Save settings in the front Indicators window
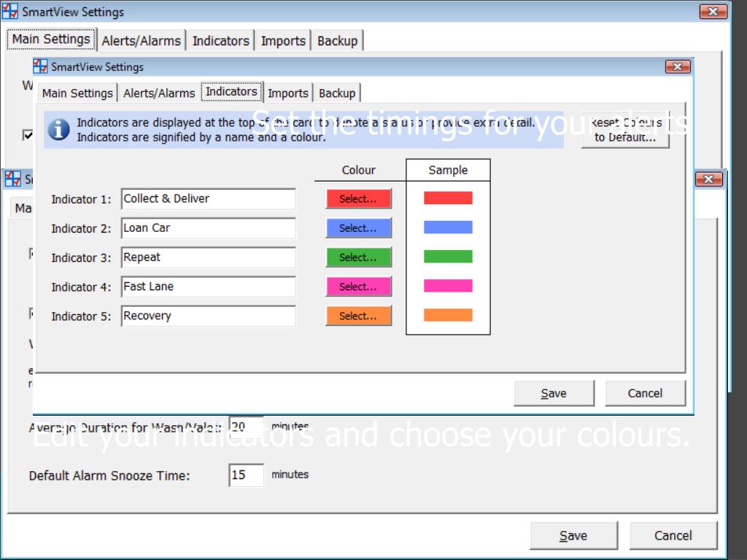The width and height of the screenshot is (747, 560). coord(554,393)
